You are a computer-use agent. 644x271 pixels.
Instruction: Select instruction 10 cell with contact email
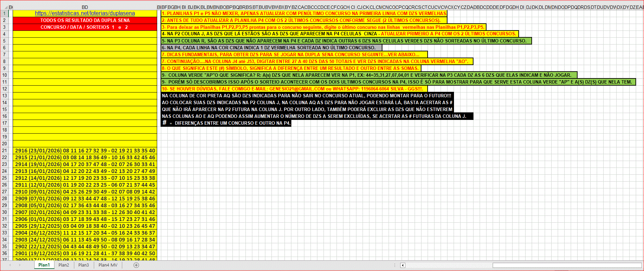[x=294, y=89]
